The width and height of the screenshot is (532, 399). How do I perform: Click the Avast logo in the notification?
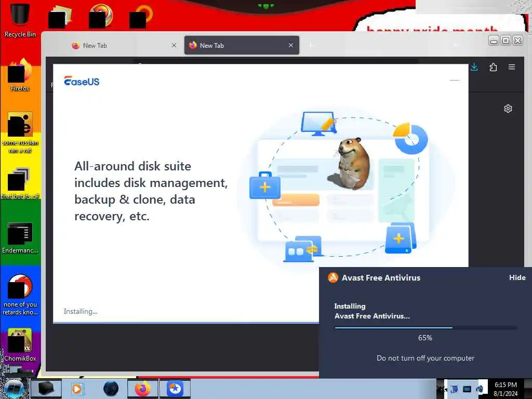pyautogui.click(x=333, y=277)
